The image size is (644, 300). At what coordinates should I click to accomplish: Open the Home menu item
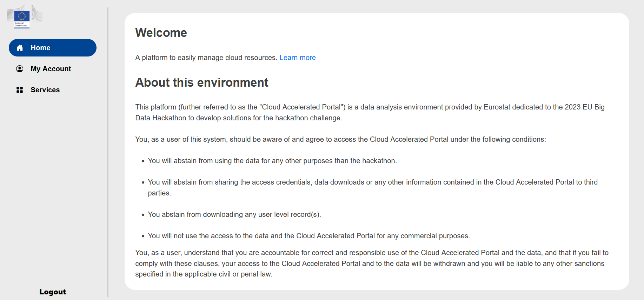click(53, 48)
